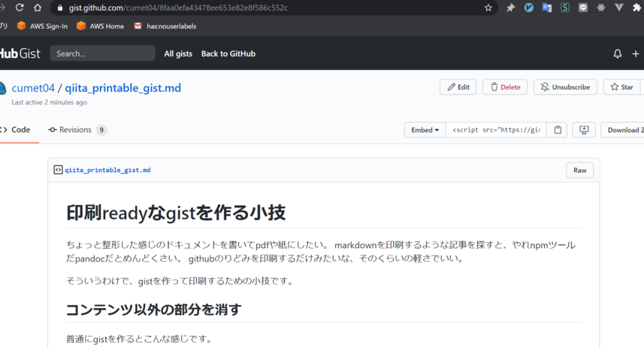Click the code file icon beside filename

coord(59,170)
